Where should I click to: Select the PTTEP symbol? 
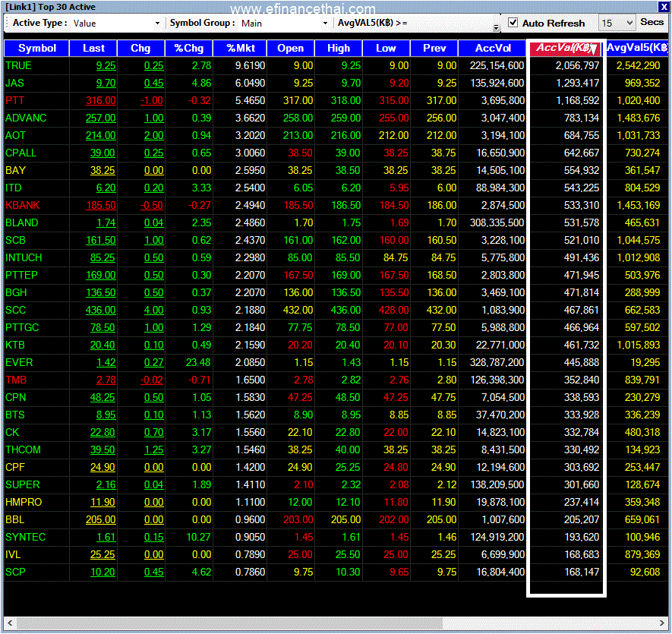pyautogui.click(x=21, y=275)
